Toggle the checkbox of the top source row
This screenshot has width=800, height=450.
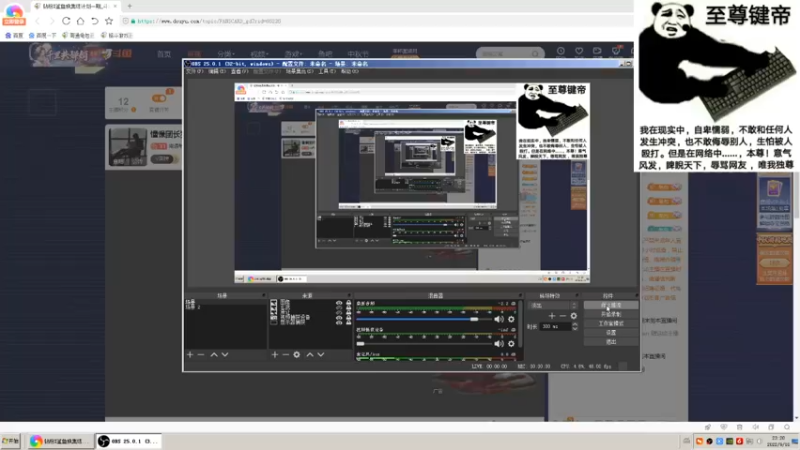pyautogui.click(x=274, y=303)
